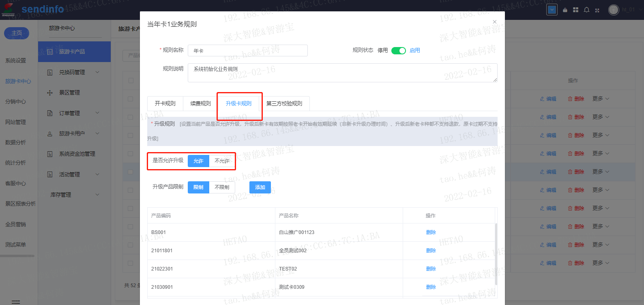
Task: Expand the 旅游卡用户 submenu chevron
Action: 97,133
